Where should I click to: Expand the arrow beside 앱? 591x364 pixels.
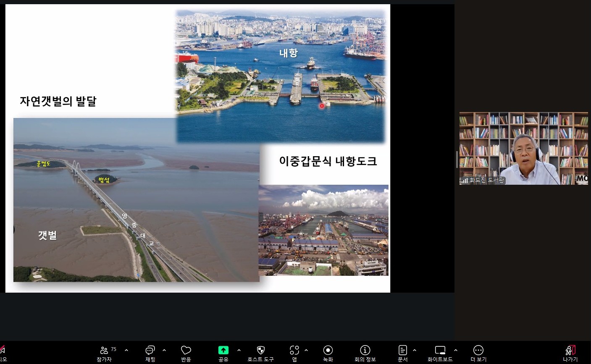point(306,350)
